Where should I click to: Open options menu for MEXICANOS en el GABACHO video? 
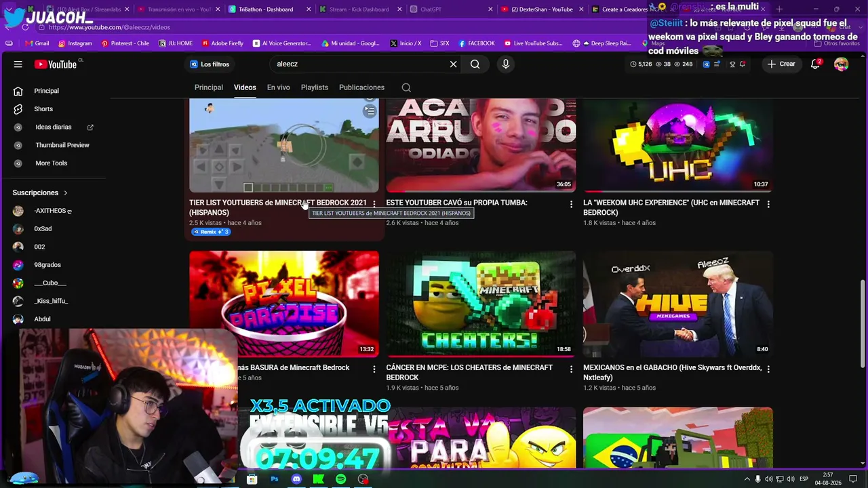768,369
